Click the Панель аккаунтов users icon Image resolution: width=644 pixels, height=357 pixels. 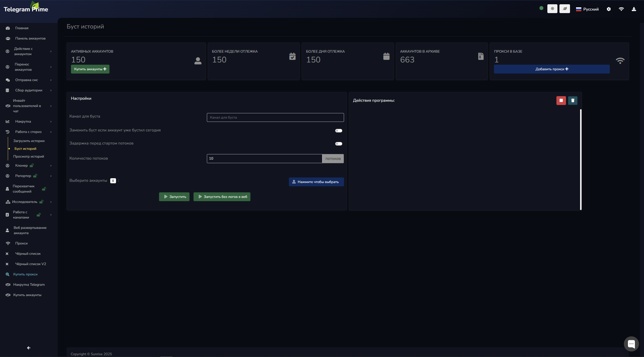pos(8,39)
